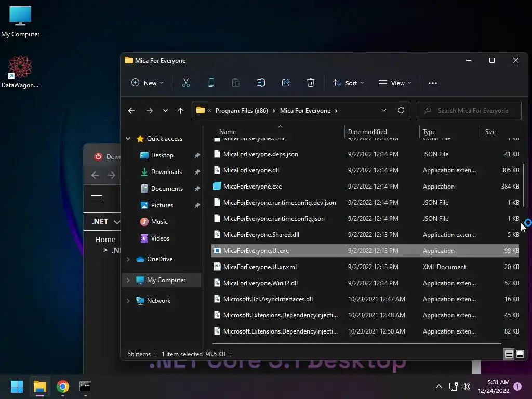Select Desktop in Quick access

162,155
